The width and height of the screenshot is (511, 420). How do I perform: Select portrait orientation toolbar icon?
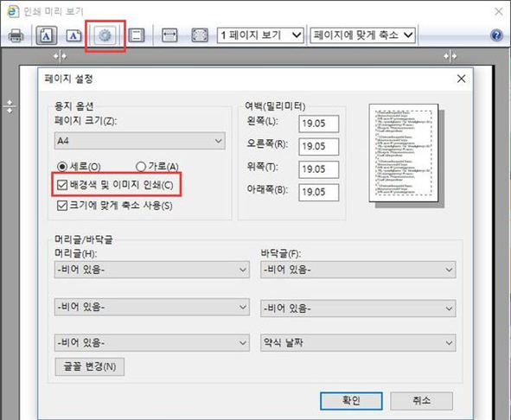tap(47, 35)
